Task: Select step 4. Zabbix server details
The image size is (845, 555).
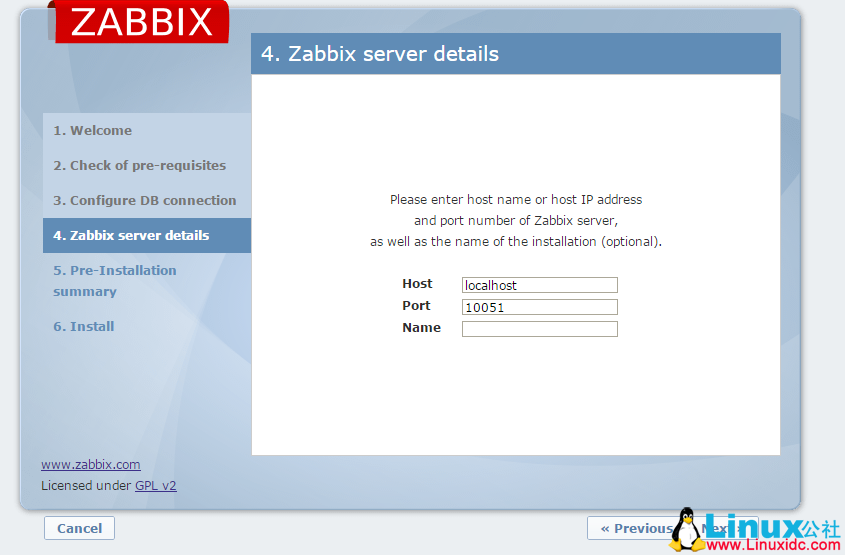Action: (147, 235)
